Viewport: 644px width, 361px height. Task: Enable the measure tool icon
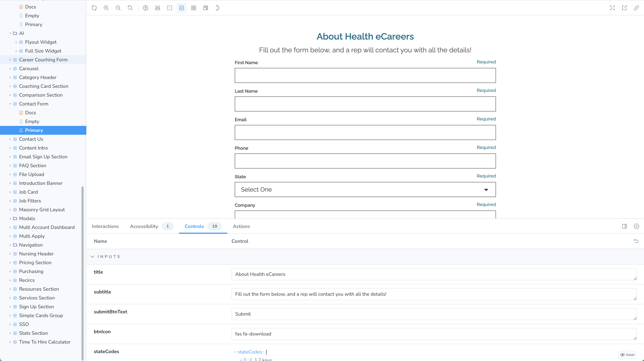(157, 8)
